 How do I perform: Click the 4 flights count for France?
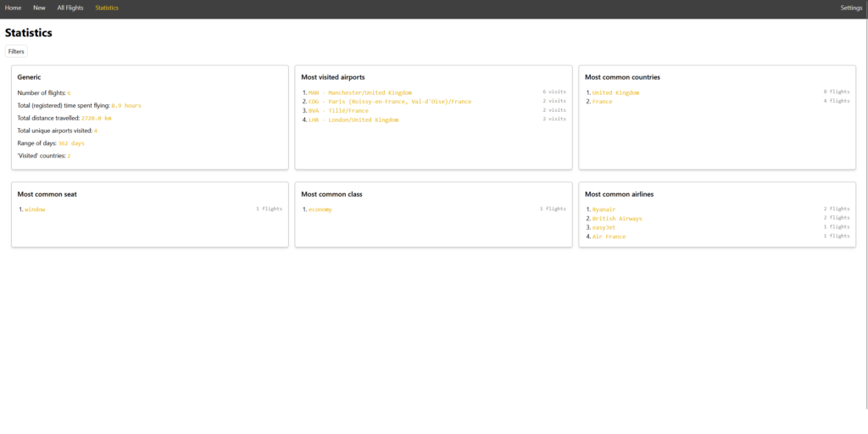click(837, 101)
